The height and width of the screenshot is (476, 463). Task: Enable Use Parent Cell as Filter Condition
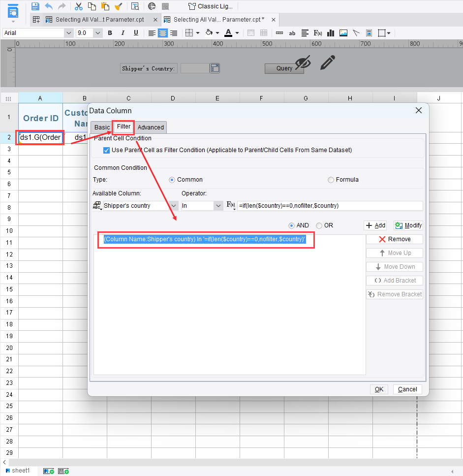point(106,150)
